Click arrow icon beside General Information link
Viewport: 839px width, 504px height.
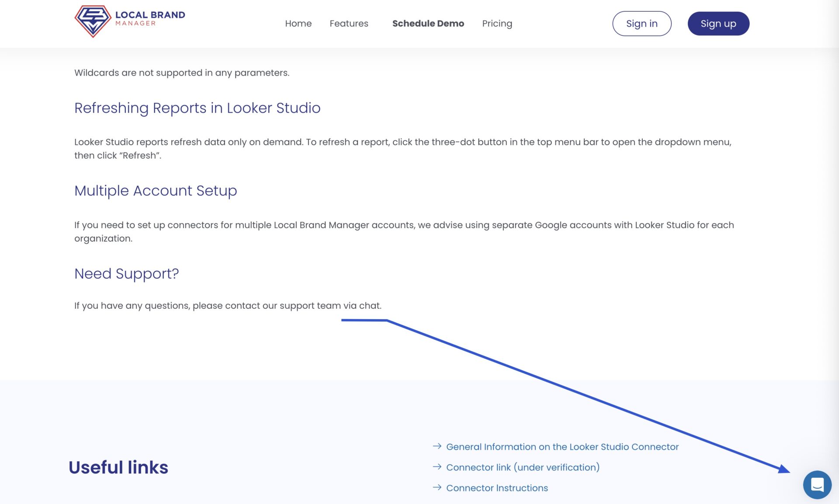click(x=437, y=446)
